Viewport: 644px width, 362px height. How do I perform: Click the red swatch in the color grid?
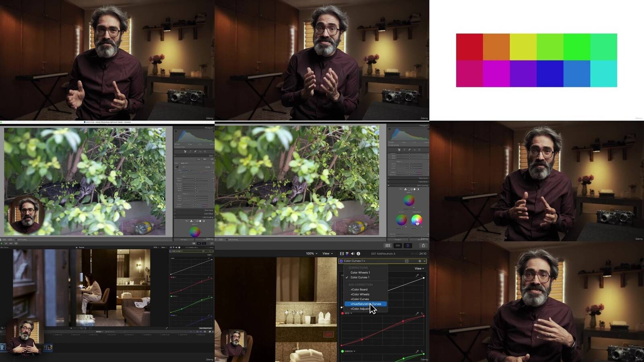tap(469, 47)
